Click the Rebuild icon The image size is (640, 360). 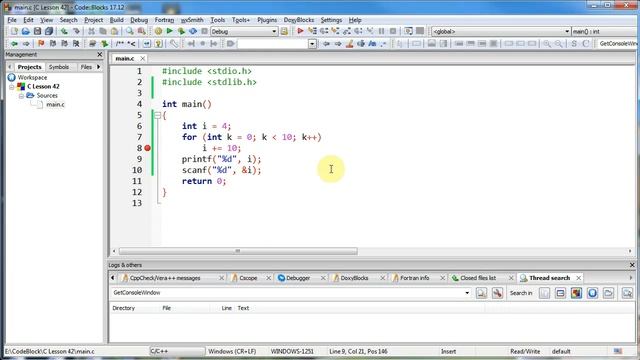193,31
